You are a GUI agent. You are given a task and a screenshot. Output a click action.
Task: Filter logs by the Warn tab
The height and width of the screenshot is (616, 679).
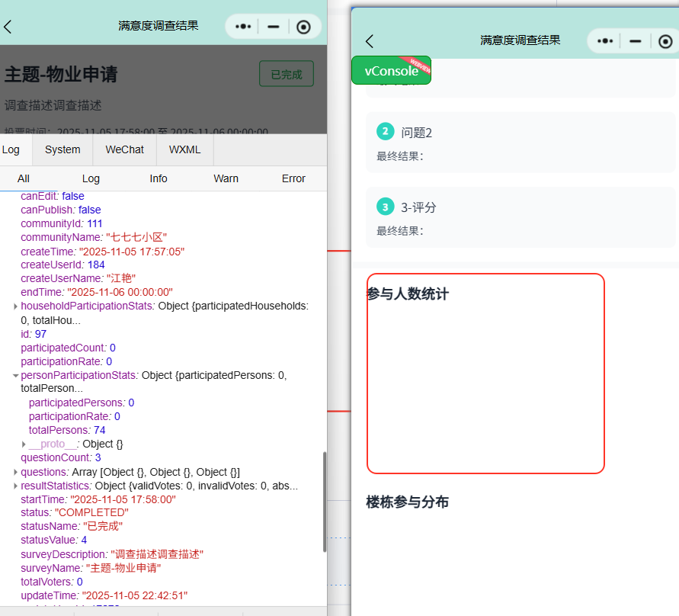[x=226, y=178]
